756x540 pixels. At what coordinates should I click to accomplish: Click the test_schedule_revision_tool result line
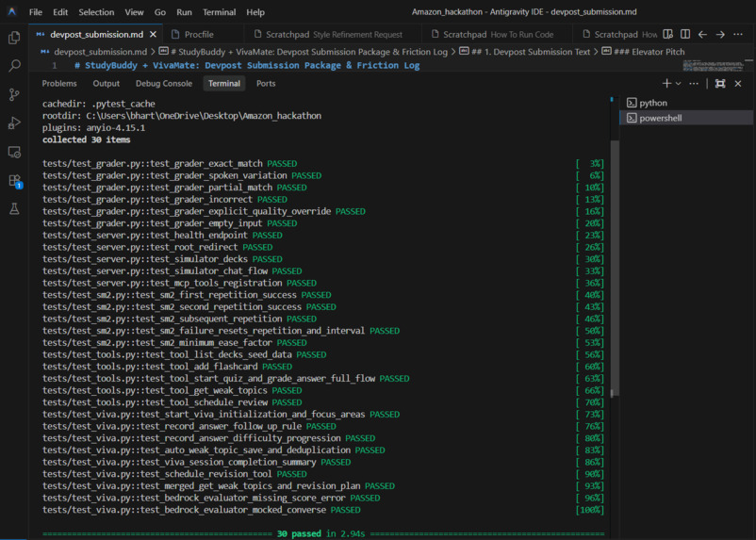pos(174,474)
